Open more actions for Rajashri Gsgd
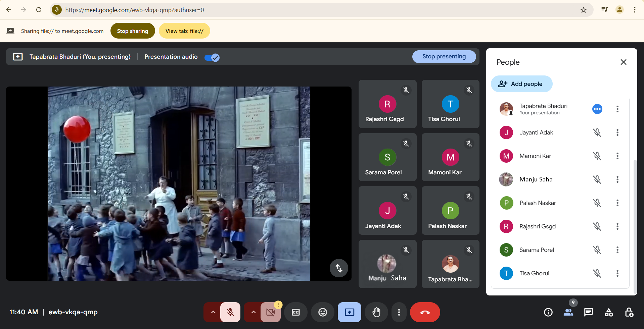The image size is (644, 329). (617, 226)
